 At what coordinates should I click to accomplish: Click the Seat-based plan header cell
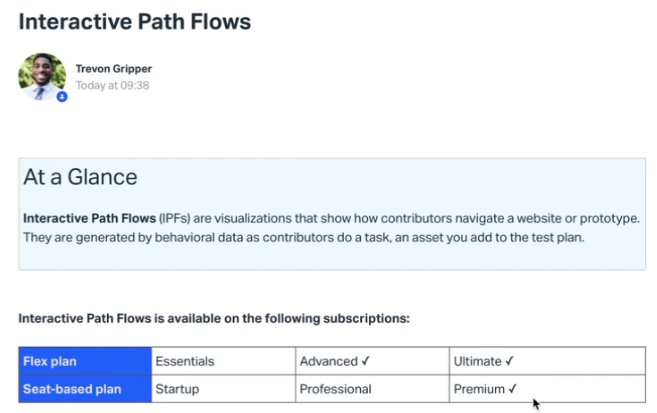tap(85, 389)
